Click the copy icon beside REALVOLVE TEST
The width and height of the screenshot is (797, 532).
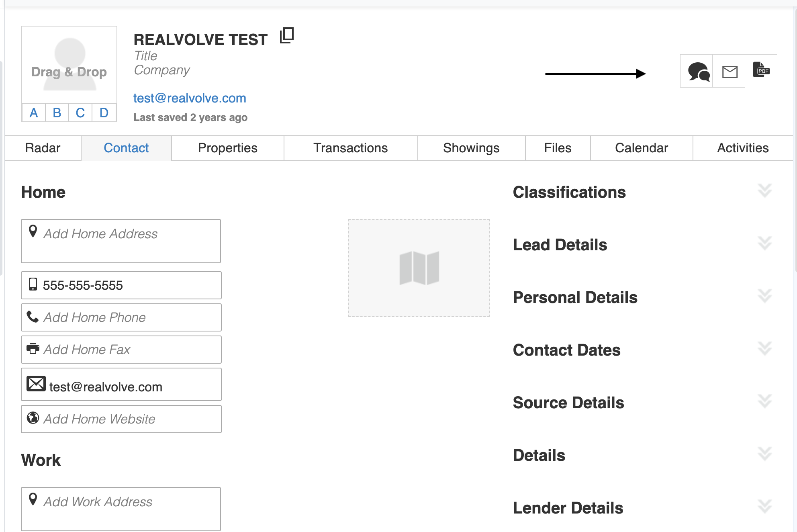287,36
